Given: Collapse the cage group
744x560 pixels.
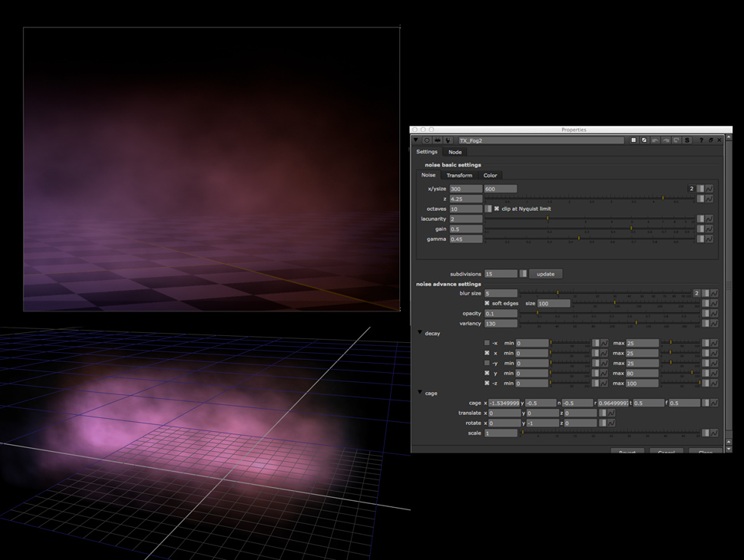Looking at the screenshot, I should [420, 393].
